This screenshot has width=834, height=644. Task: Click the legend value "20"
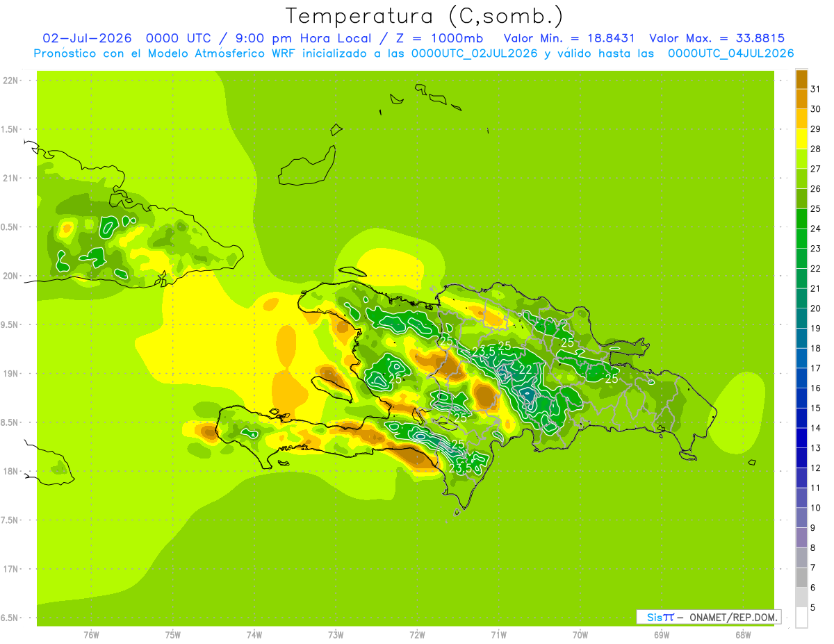(815, 308)
